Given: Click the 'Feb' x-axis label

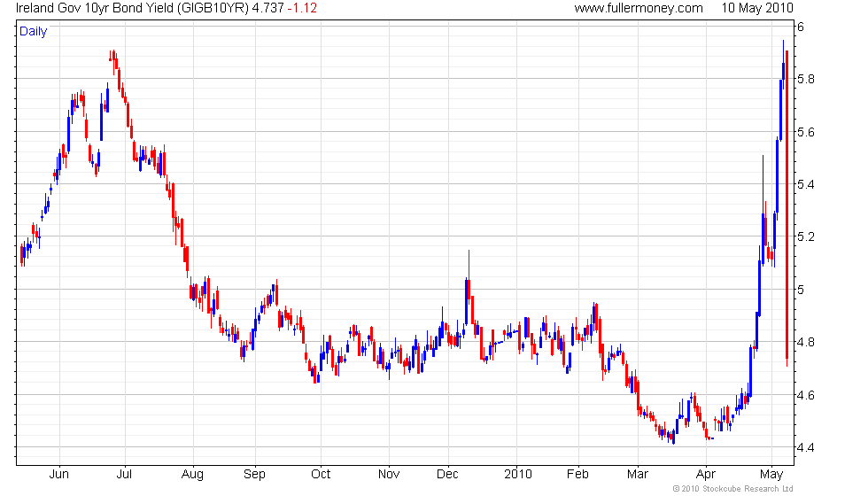Looking at the screenshot, I should tap(577, 475).
